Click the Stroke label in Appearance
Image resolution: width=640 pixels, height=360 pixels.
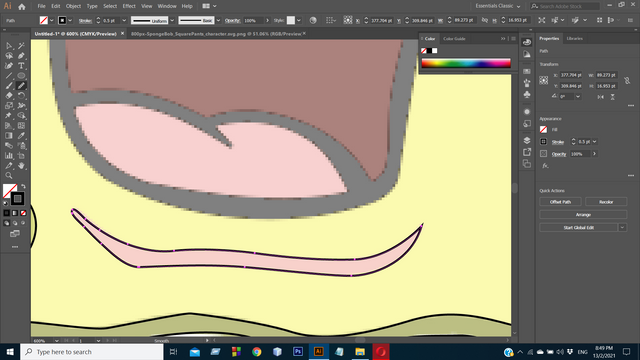pyautogui.click(x=558, y=142)
